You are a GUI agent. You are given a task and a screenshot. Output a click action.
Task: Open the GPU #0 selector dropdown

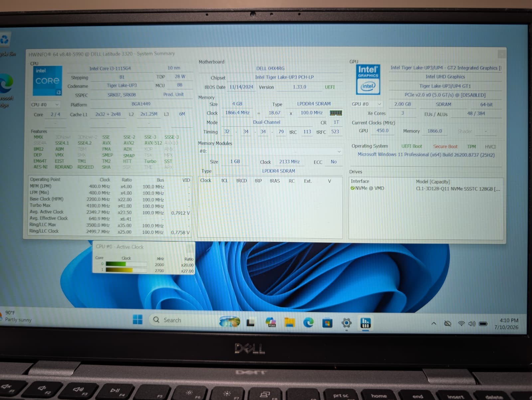pos(367,104)
